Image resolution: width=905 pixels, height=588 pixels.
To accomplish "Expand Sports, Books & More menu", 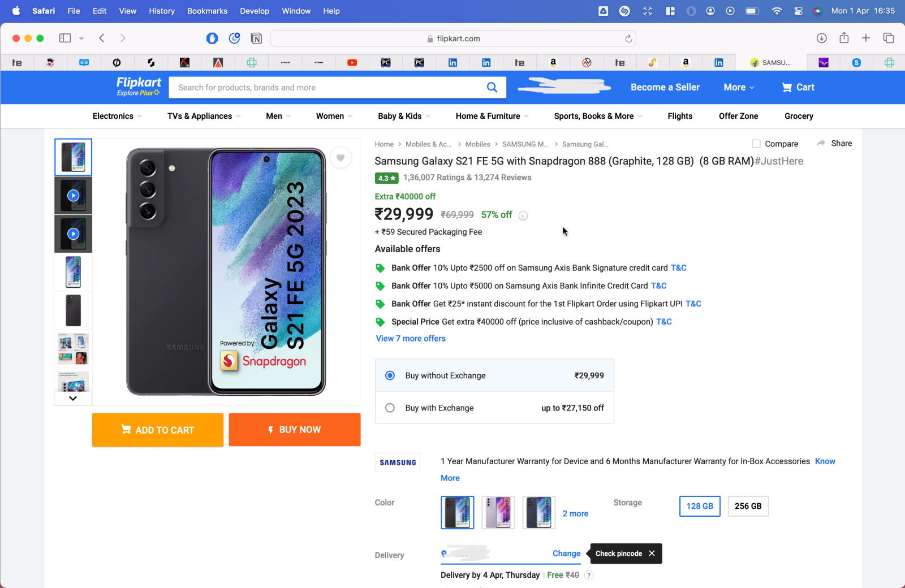I will click(x=598, y=116).
